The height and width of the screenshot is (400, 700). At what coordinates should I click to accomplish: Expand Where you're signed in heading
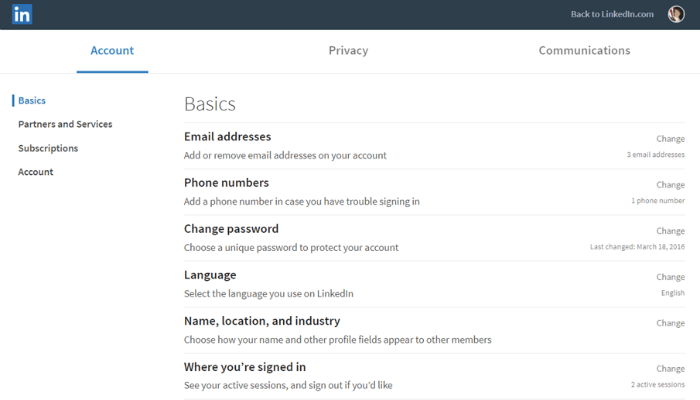[x=245, y=367]
